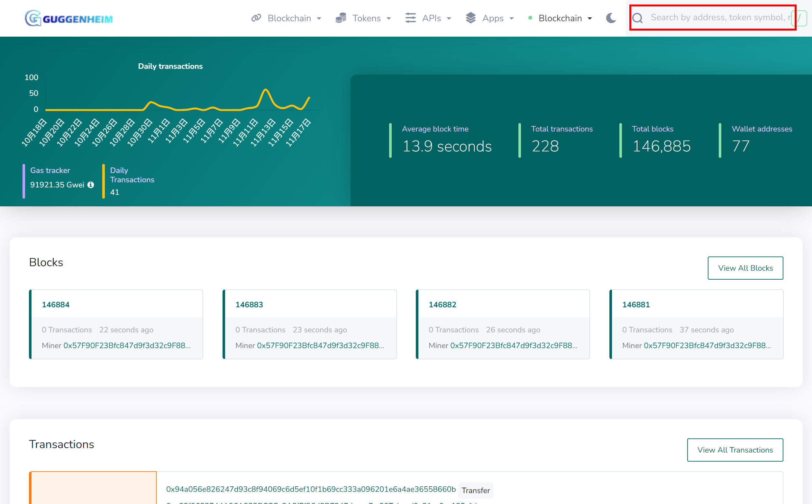Click the Guggenheim logo
This screenshot has height=504, width=812.
click(x=69, y=18)
